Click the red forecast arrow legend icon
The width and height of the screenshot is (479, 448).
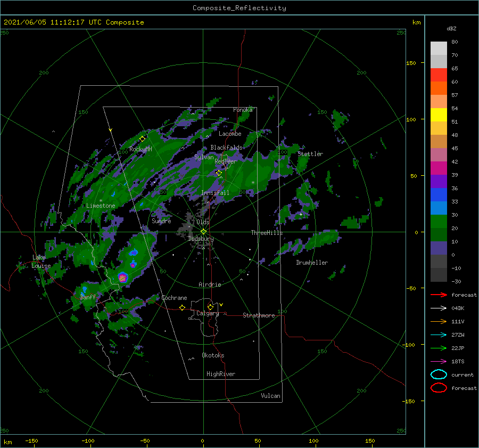(439, 295)
